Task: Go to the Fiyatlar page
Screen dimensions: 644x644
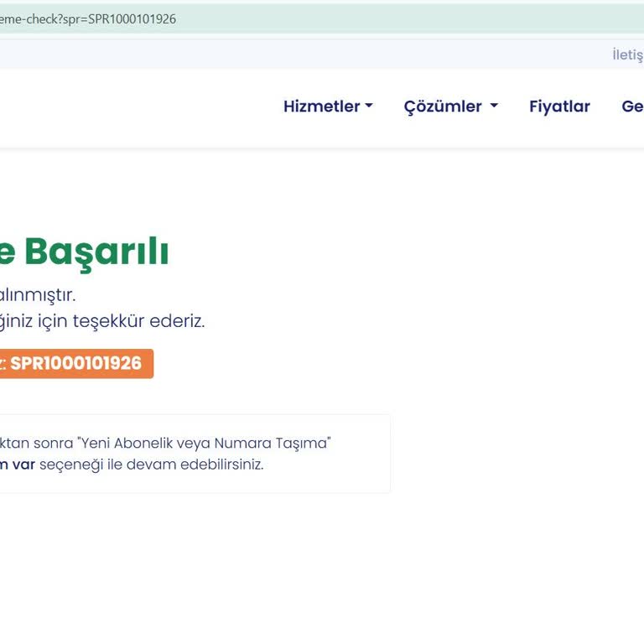Action: click(x=559, y=106)
